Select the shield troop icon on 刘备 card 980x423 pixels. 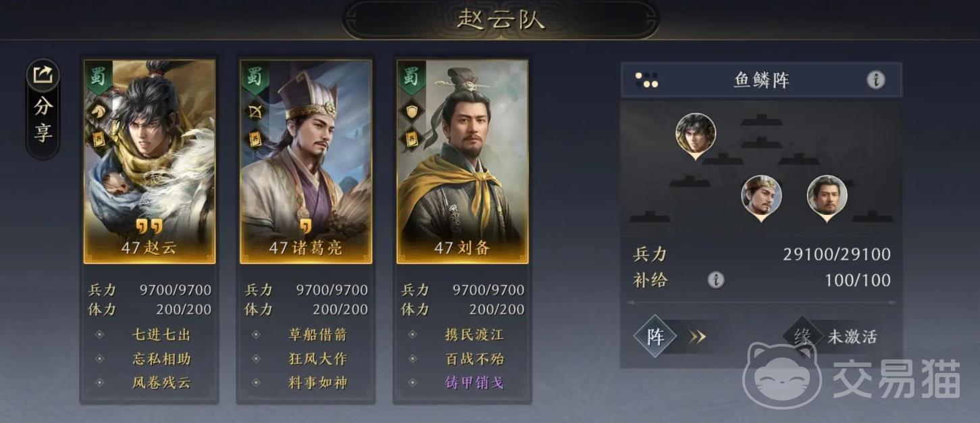pyautogui.click(x=411, y=111)
